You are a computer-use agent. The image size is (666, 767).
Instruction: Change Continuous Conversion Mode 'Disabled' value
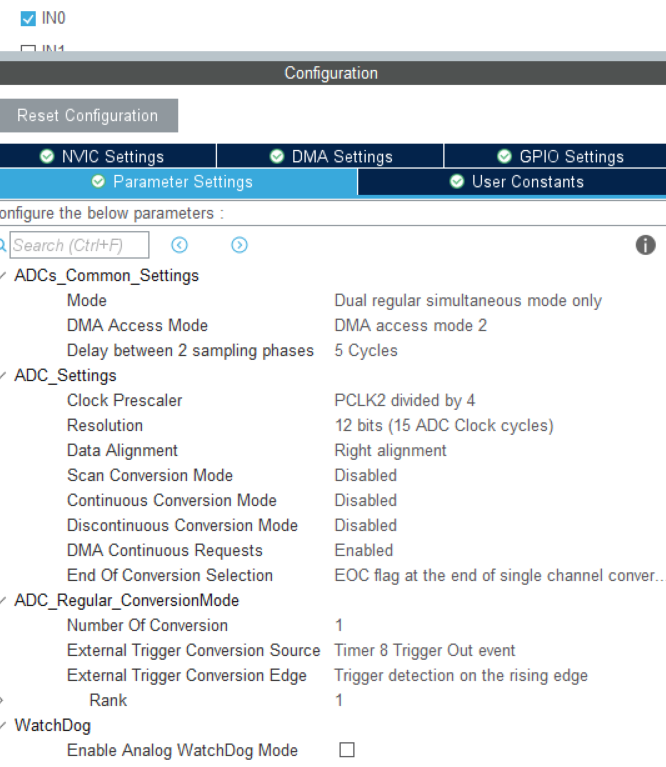pos(366,500)
